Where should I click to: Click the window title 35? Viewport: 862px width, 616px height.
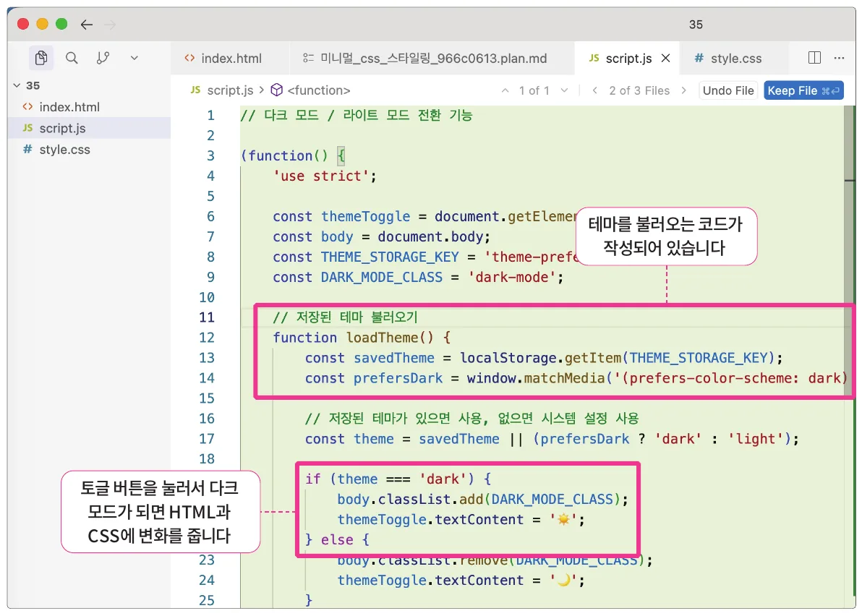point(696,24)
